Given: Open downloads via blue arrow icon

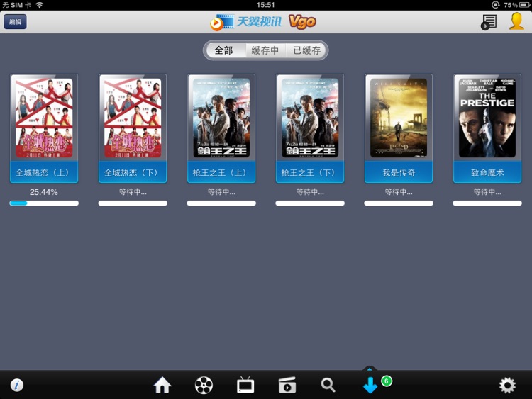Looking at the screenshot, I should tap(370, 385).
